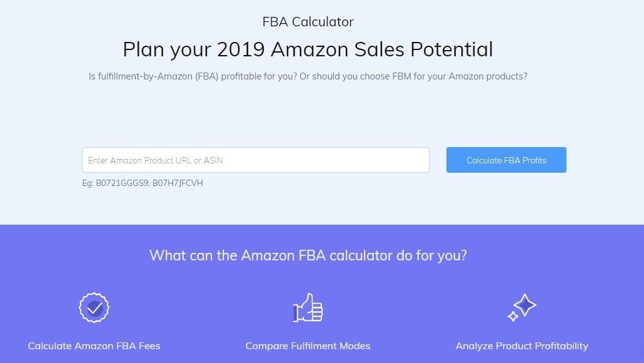
Task: Click the "2019" year in the headline
Action: [239, 49]
